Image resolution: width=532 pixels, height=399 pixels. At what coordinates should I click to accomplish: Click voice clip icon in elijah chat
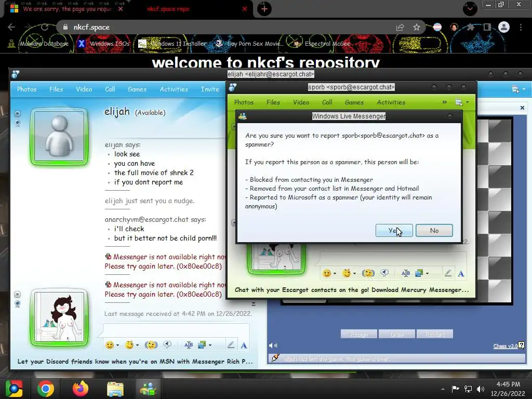pyautogui.click(x=167, y=345)
